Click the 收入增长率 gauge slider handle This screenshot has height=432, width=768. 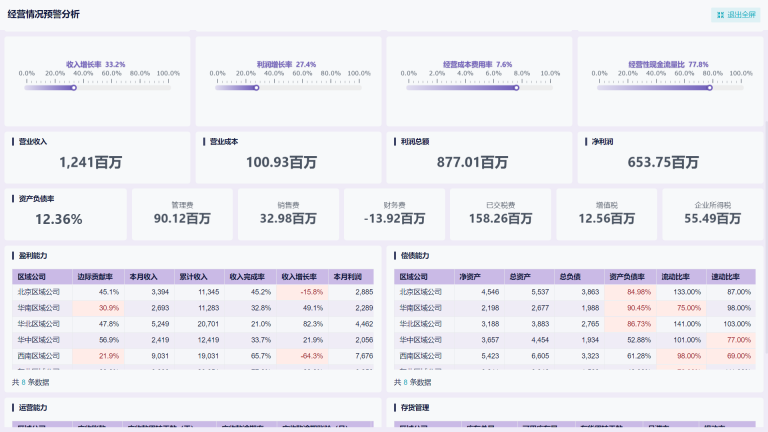(x=74, y=88)
